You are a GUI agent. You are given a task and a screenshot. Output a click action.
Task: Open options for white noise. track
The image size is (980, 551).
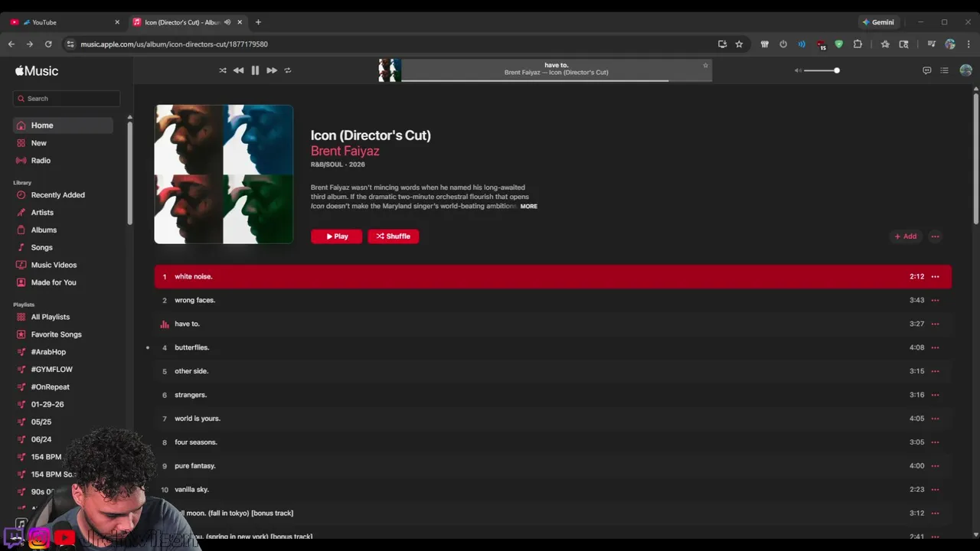click(935, 277)
